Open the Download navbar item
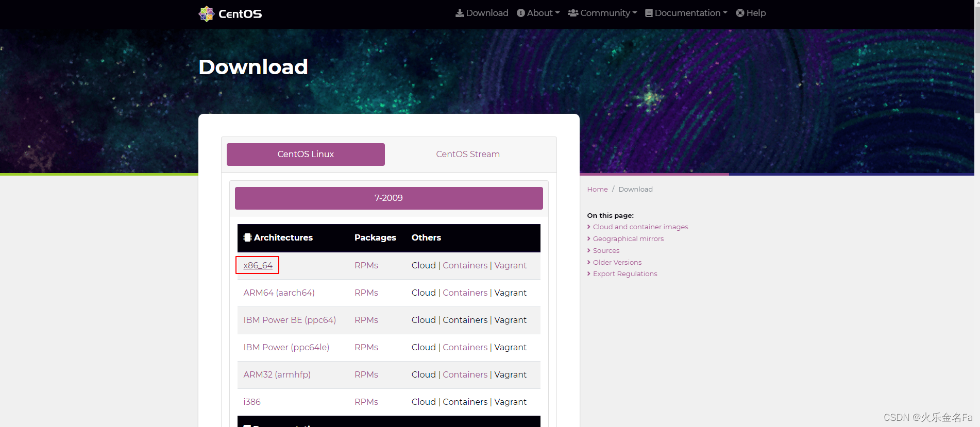The width and height of the screenshot is (980, 427). (482, 13)
